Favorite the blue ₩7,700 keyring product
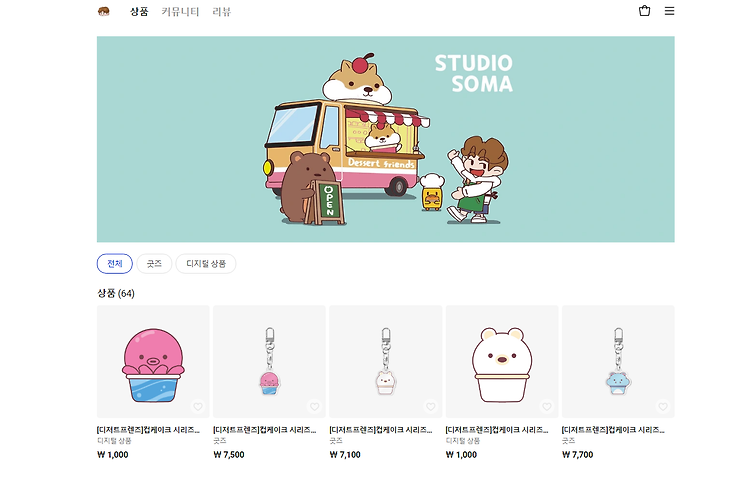The width and height of the screenshot is (750, 482). (663, 406)
